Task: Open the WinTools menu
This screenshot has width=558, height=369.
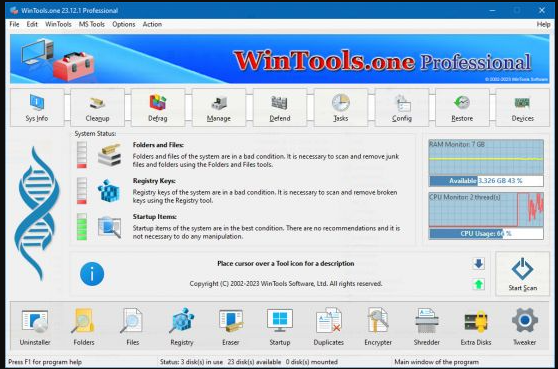Action: pyautogui.click(x=58, y=24)
